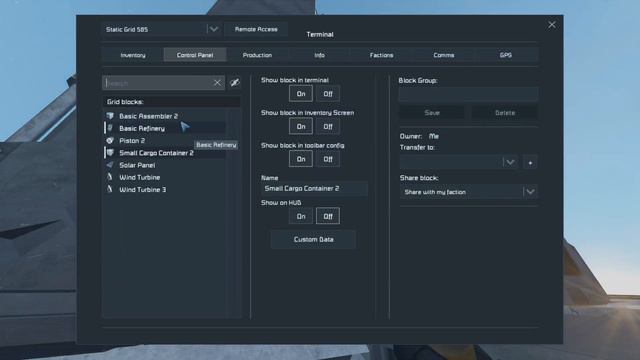Turn Off Show on HUD
The image size is (640, 360).
click(x=328, y=216)
